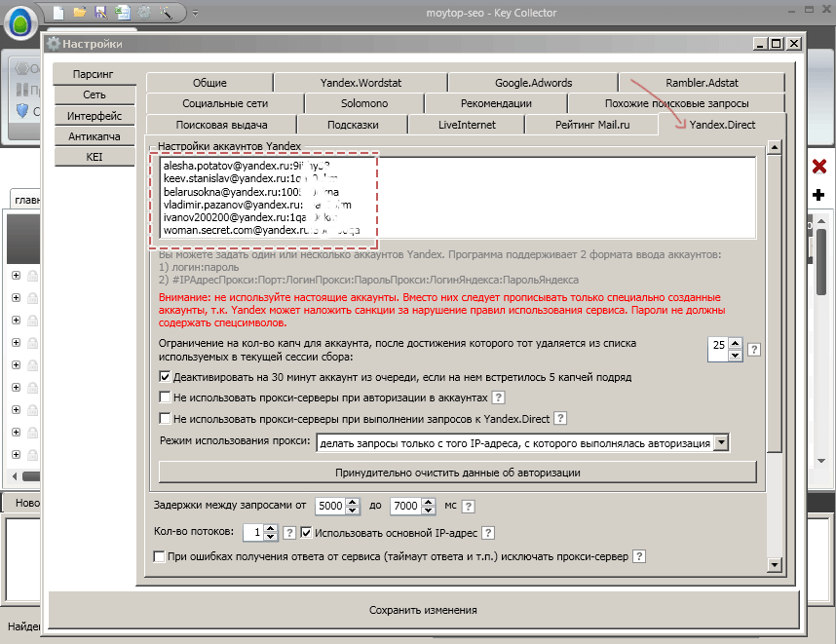Switch to the Rambler.Adstat tab

[702, 83]
